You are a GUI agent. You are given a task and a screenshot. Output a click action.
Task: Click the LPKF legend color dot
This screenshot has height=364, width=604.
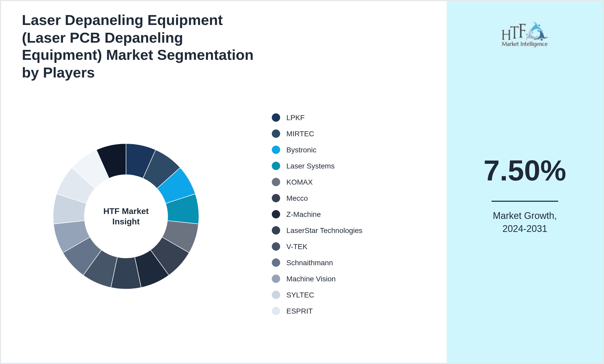point(276,118)
